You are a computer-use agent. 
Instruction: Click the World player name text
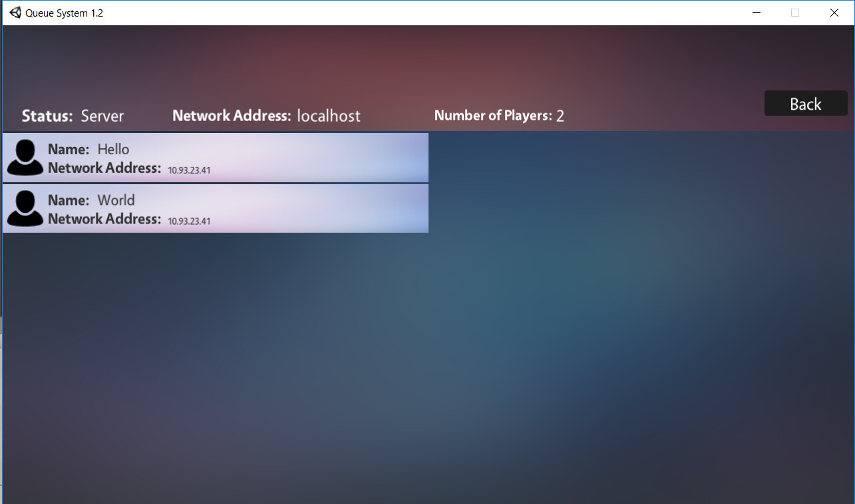point(116,200)
